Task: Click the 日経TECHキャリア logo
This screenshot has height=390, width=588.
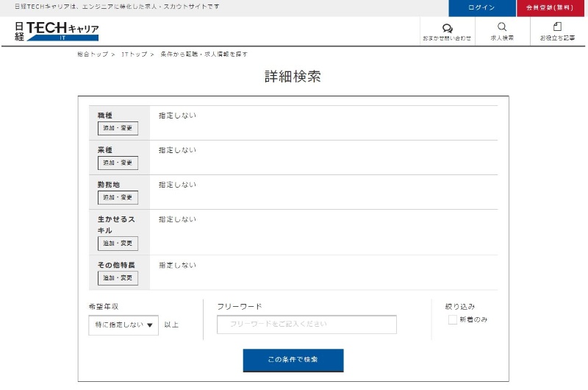Action: click(x=57, y=32)
